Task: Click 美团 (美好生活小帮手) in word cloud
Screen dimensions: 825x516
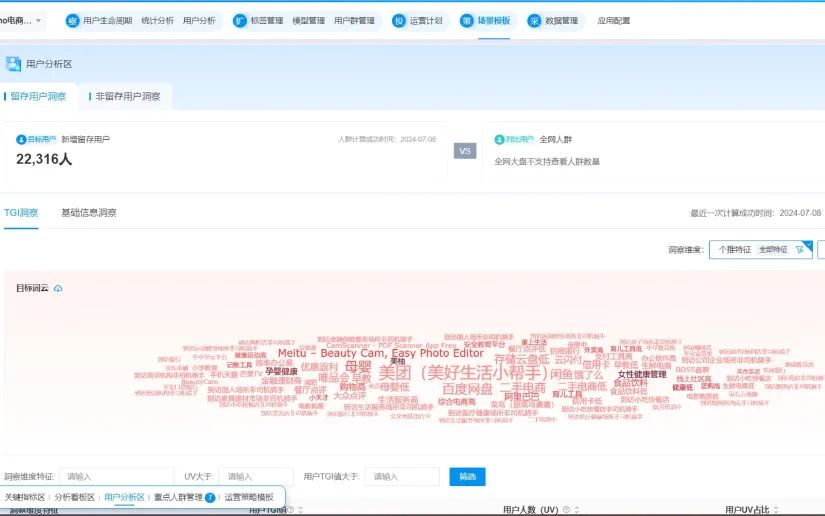Action: (464, 373)
